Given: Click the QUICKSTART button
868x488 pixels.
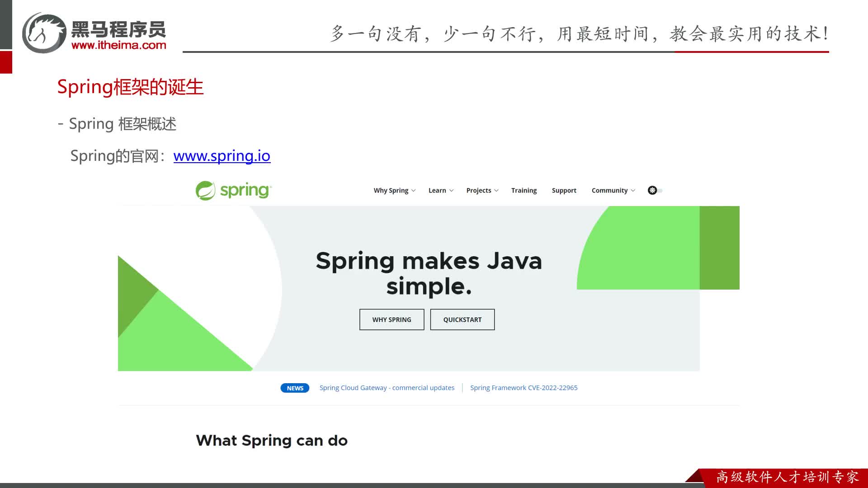Looking at the screenshot, I should [462, 319].
